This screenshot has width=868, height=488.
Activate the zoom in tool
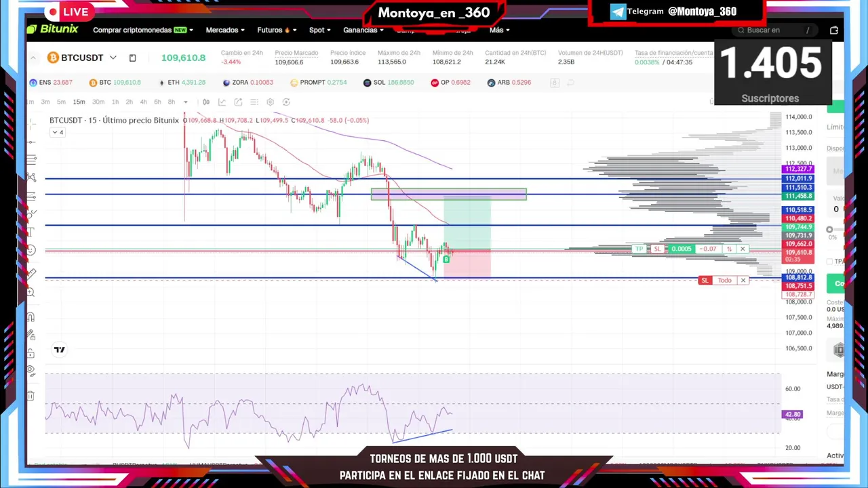point(31,292)
